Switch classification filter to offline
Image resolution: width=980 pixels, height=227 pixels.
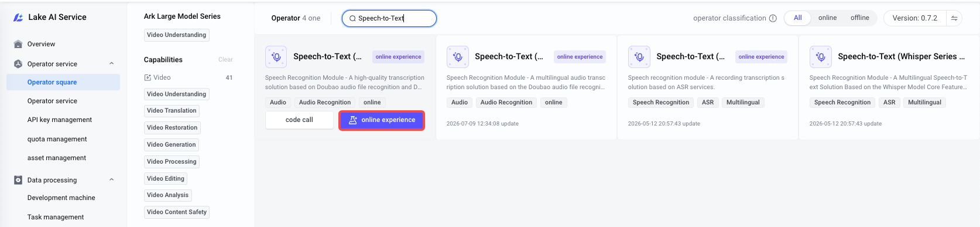(859, 18)
